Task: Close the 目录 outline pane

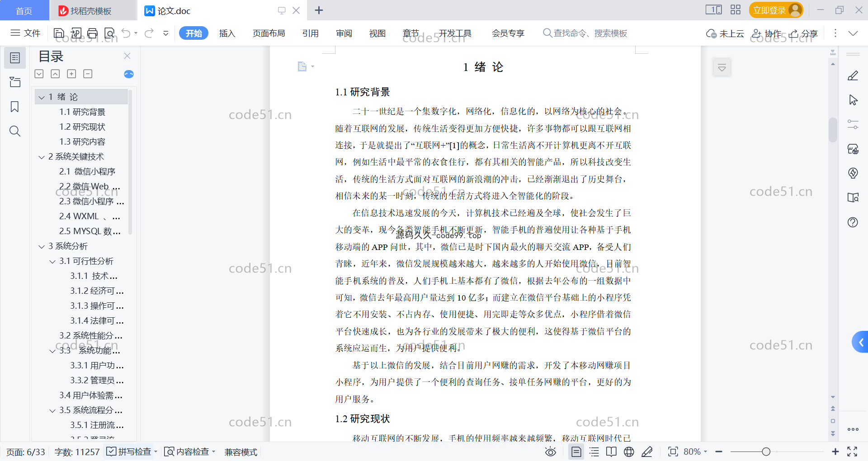Action: pyautogui.click(x=127, y=56)
